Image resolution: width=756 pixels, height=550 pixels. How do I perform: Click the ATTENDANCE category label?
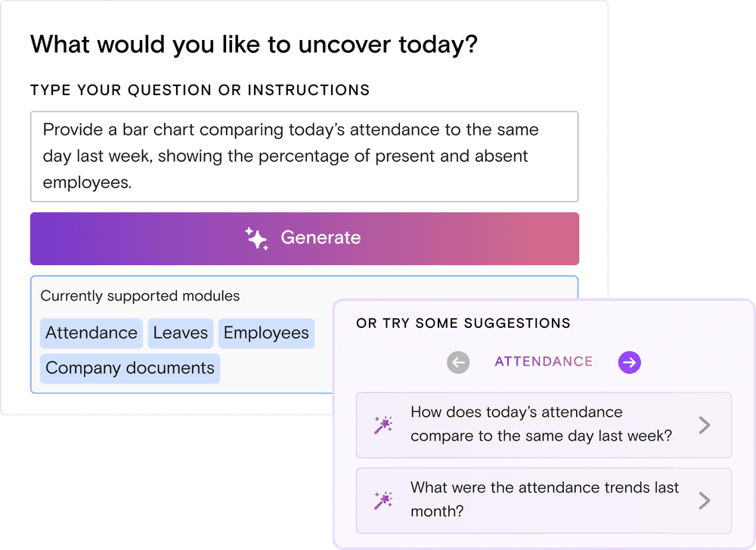[x=544, y=362]
